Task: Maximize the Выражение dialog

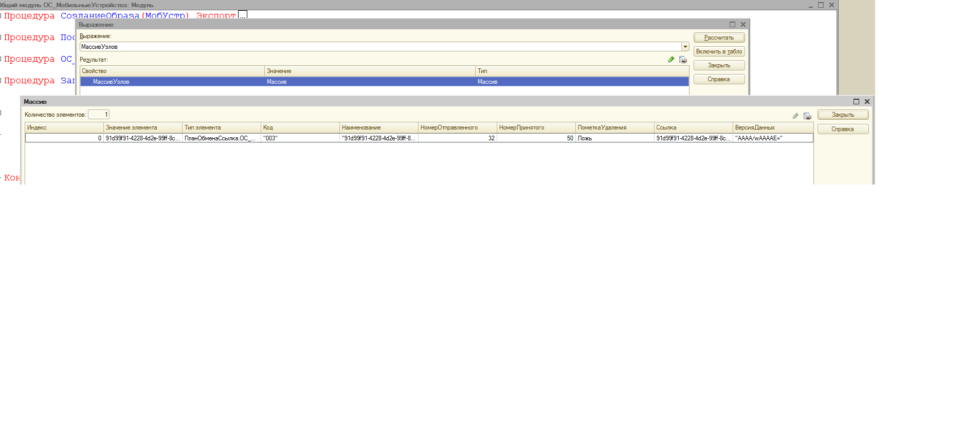Action: (732, 25)
